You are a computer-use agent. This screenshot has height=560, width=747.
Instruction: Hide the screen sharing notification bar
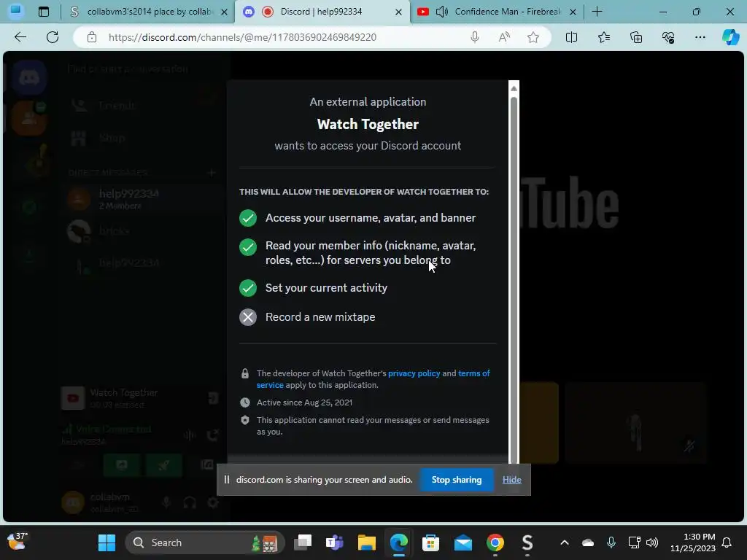click(511, 480)
